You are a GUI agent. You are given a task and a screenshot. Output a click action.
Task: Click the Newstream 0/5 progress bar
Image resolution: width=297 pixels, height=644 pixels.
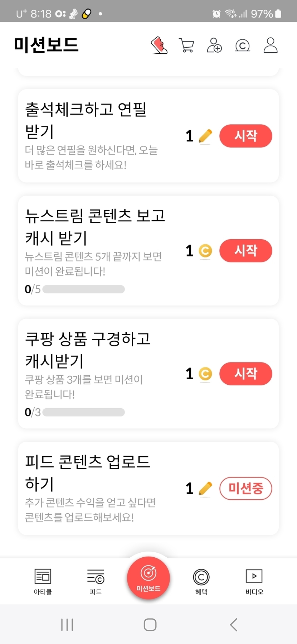click(84, 289)
